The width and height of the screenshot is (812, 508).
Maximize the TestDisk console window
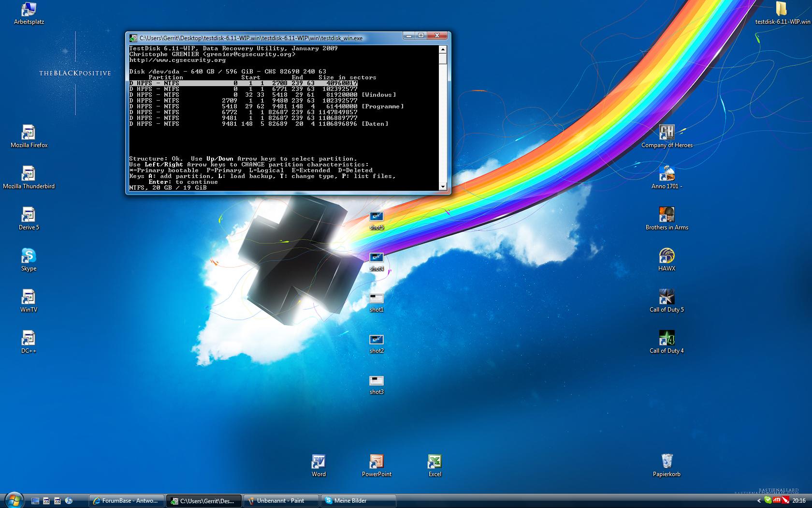[421, 36]
